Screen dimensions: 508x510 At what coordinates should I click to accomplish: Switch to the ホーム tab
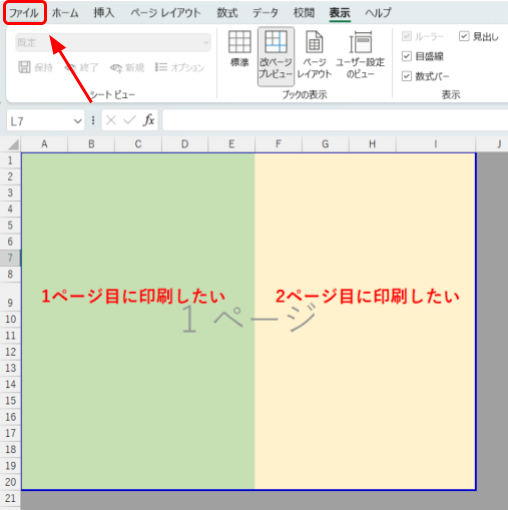coord(65,13)
